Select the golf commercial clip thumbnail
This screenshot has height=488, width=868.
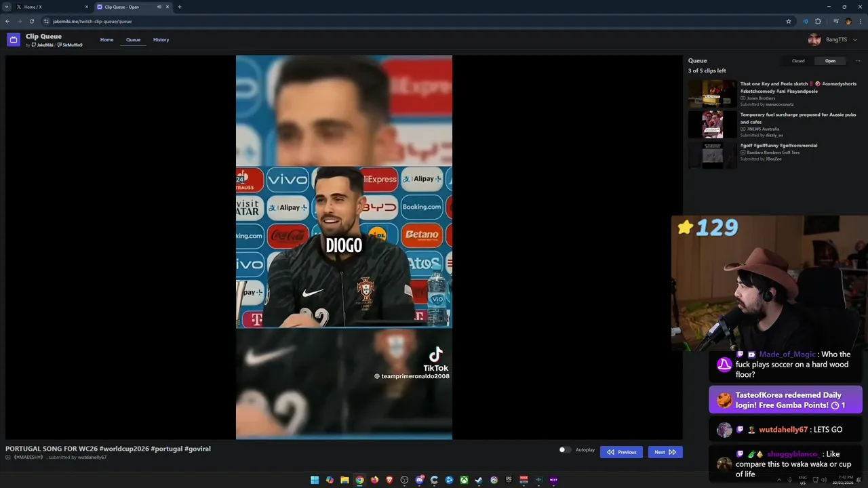(712, 155)
